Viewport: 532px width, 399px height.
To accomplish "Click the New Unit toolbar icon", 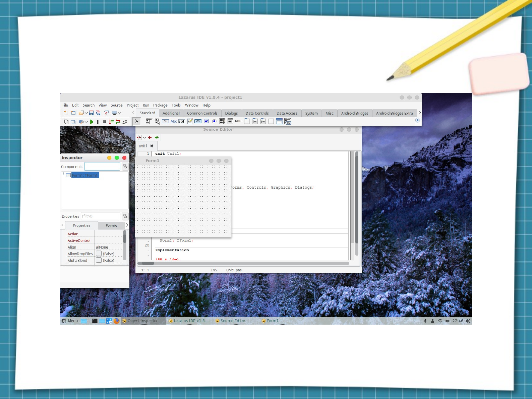I will click(x=66, y=113).
